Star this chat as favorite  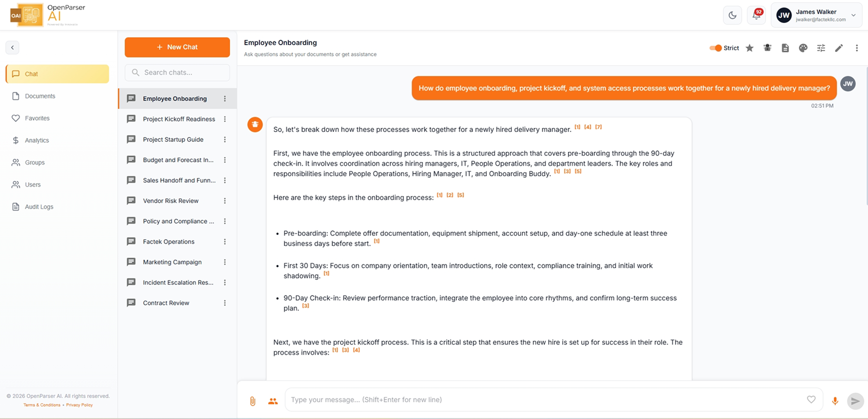click(749, 48)
